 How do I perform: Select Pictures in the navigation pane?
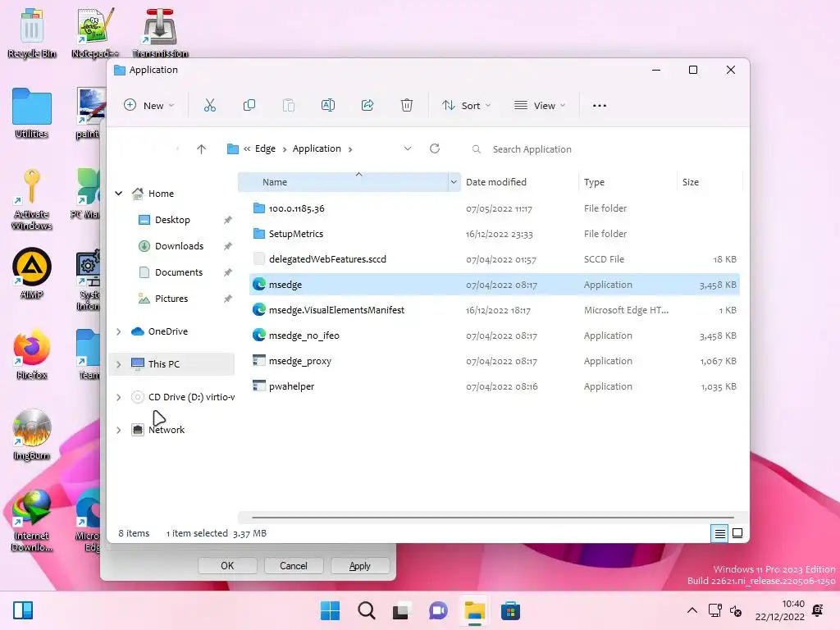(x=172, y=299)
